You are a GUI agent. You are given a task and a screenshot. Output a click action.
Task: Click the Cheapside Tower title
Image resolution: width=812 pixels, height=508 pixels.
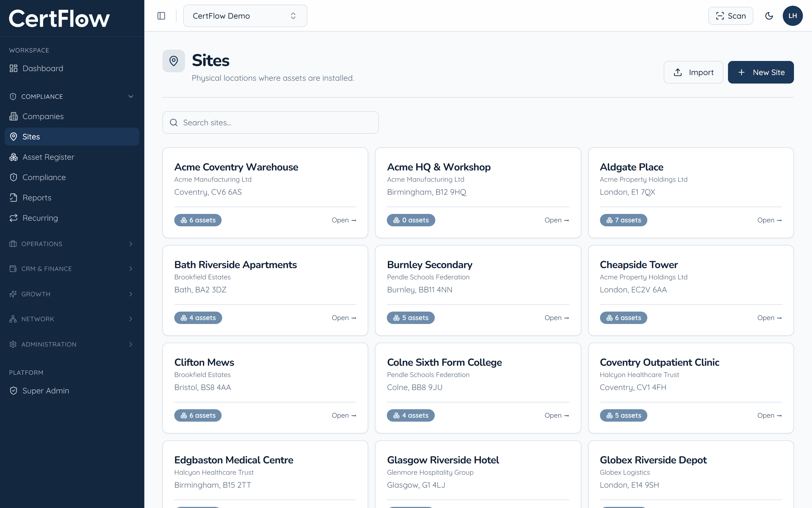pos(639,265)
